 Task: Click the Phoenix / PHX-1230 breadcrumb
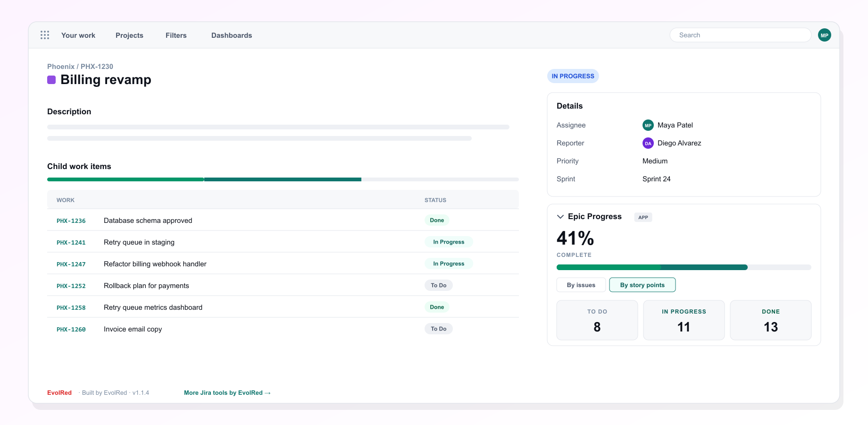pyautogui.click(x=80, y=67)
